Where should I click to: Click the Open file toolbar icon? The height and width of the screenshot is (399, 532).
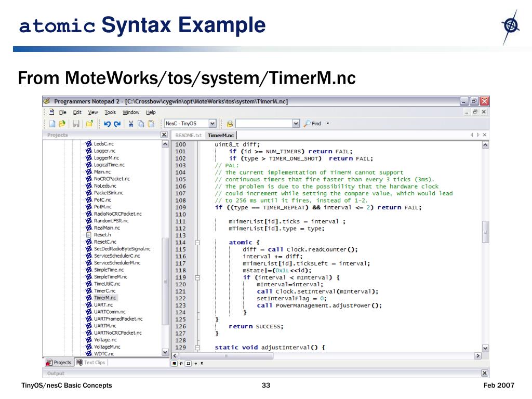click(62, 124)
